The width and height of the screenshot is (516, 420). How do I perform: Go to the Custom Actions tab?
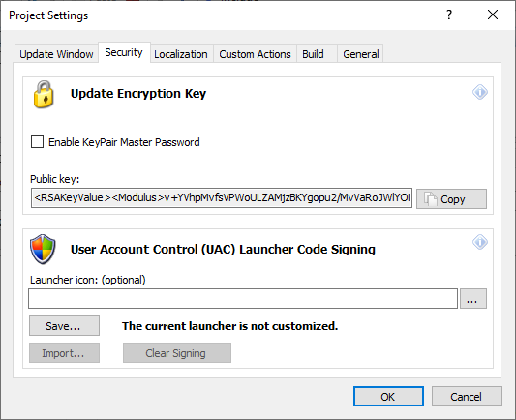pyautogui.click(x=255, y=54)
